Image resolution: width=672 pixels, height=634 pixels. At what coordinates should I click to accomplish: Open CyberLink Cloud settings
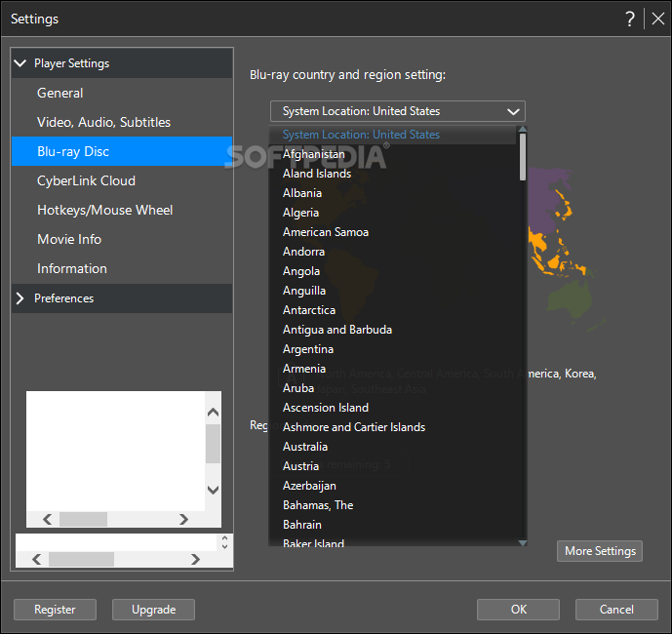tap(122, 180)
